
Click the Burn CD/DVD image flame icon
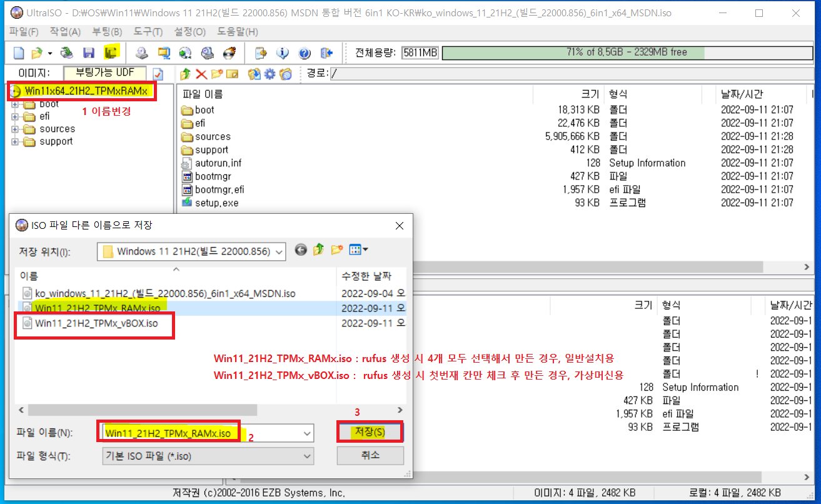pos(229,53)
